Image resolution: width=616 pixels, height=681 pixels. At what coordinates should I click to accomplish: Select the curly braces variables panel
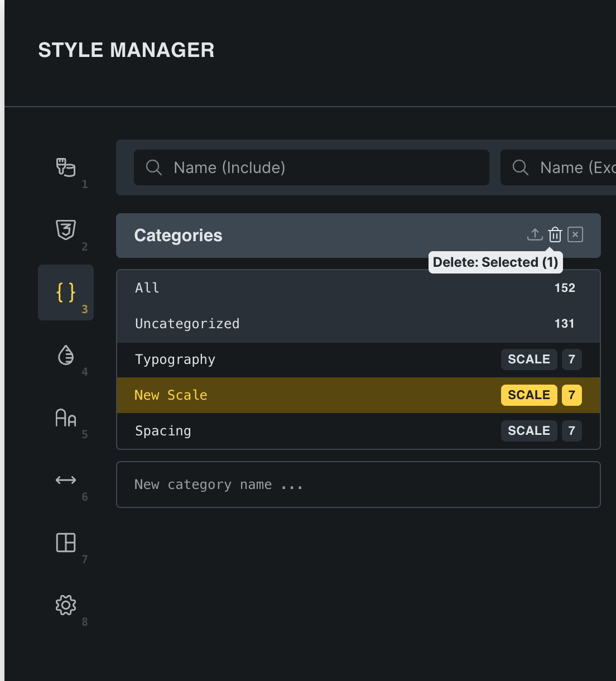(65, 292)
